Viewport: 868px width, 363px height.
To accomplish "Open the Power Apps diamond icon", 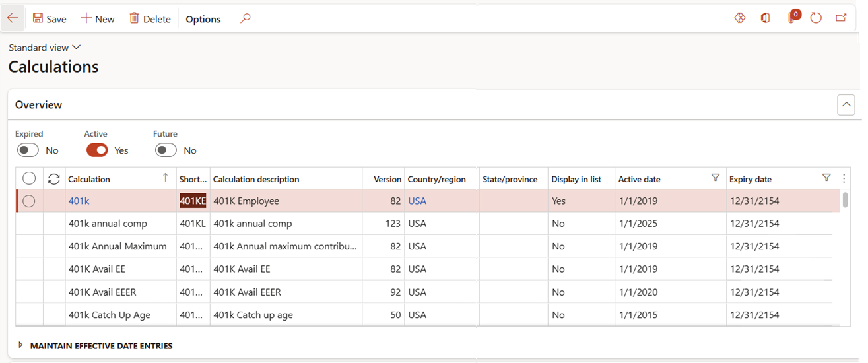I will (x=740, y=18).
